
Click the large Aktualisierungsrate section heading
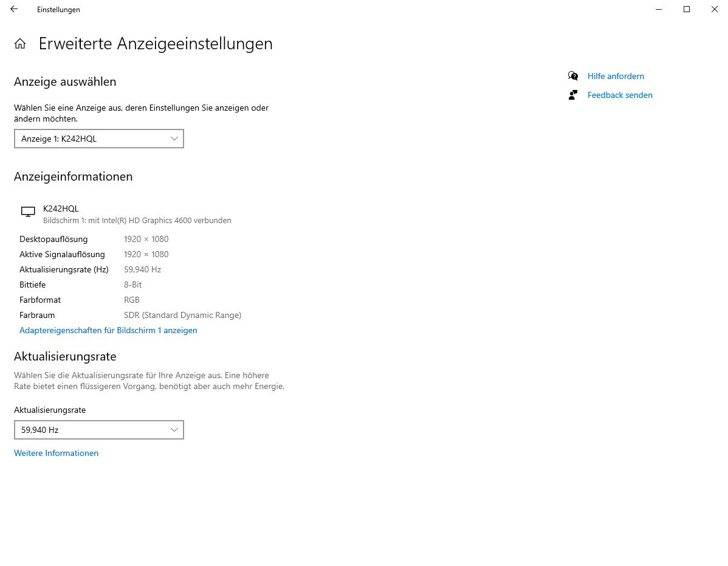point(65,357)
